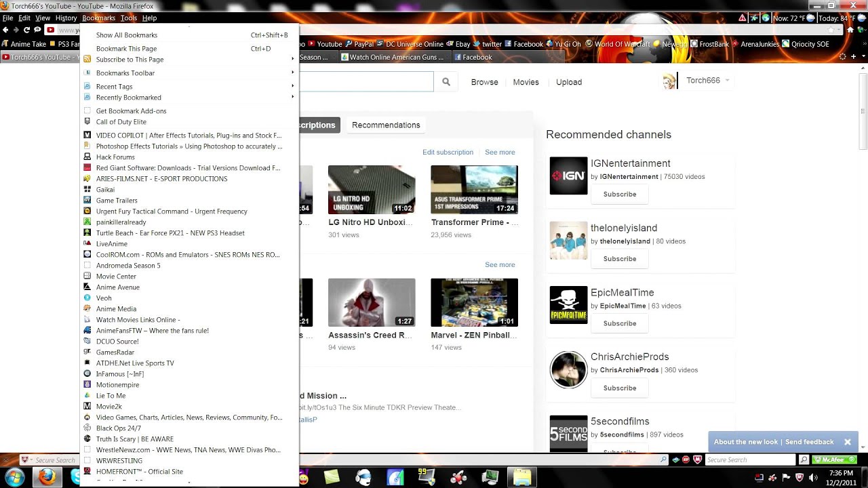Open the Veoh bookmark
The width and height of the screenshot is (868, 488).
click(190, 298)
